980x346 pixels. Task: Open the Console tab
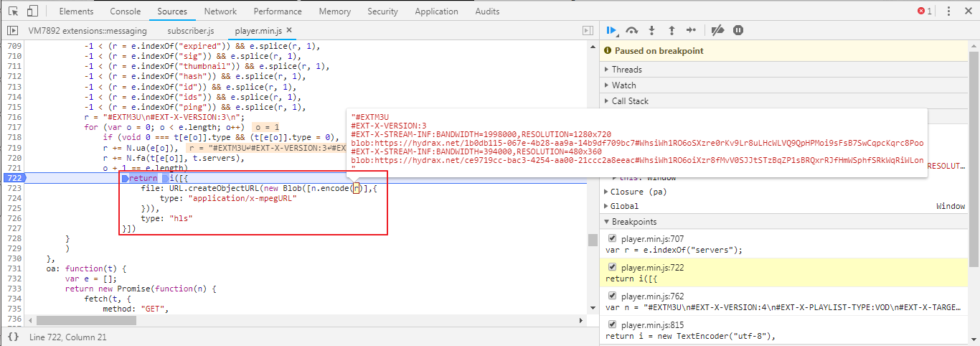pyautogui.click(x=126, y=11)
